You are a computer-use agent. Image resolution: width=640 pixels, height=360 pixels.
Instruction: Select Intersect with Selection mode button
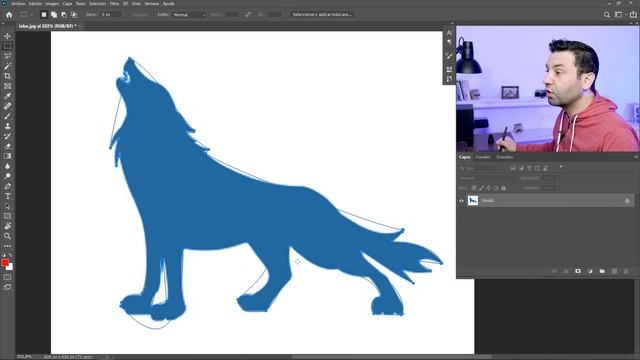(x=74, y=15)
